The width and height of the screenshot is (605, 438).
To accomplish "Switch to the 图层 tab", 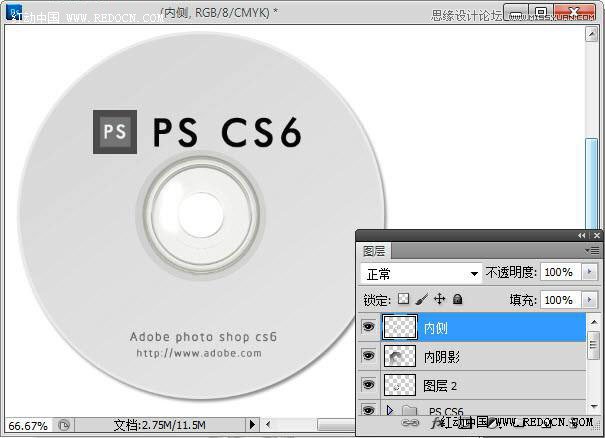I will coord(374,251).
